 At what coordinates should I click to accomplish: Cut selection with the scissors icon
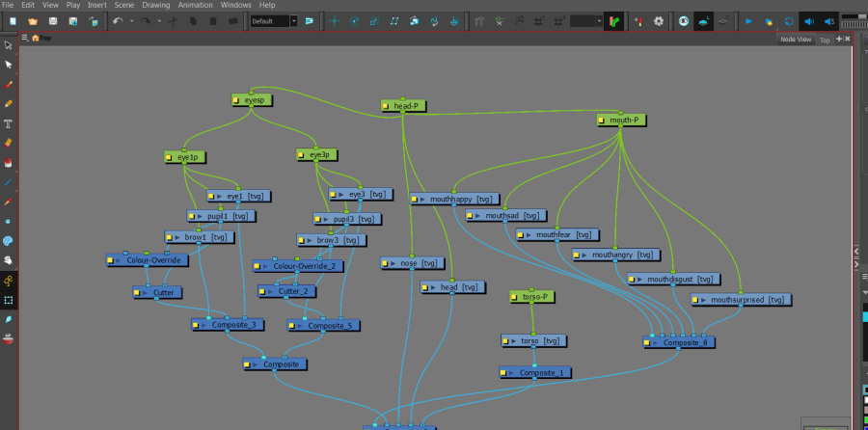point(173,21)
